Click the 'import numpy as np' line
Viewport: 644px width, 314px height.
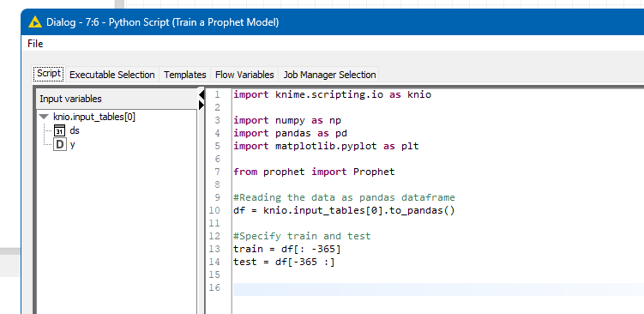[x=287, y=120]
